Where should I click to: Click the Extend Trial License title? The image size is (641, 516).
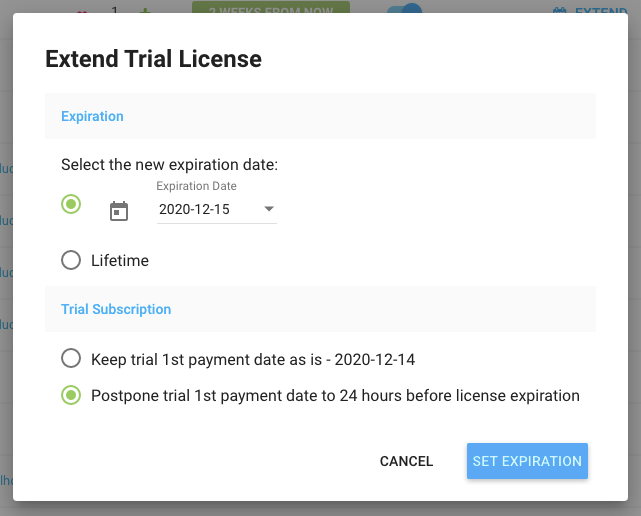[153, 59]
